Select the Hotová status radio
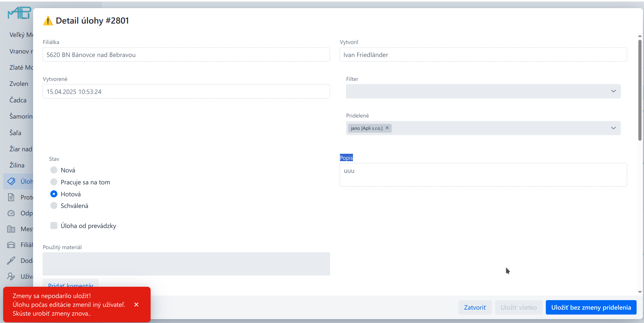Screen dimensions: 644x323 click(54, 194)
